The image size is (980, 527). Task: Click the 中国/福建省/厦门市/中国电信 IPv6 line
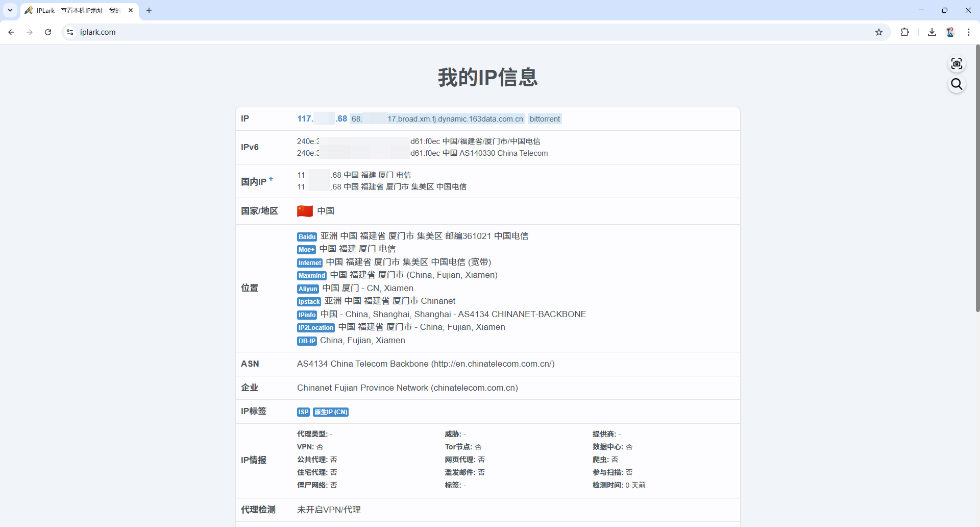point(419,141)
